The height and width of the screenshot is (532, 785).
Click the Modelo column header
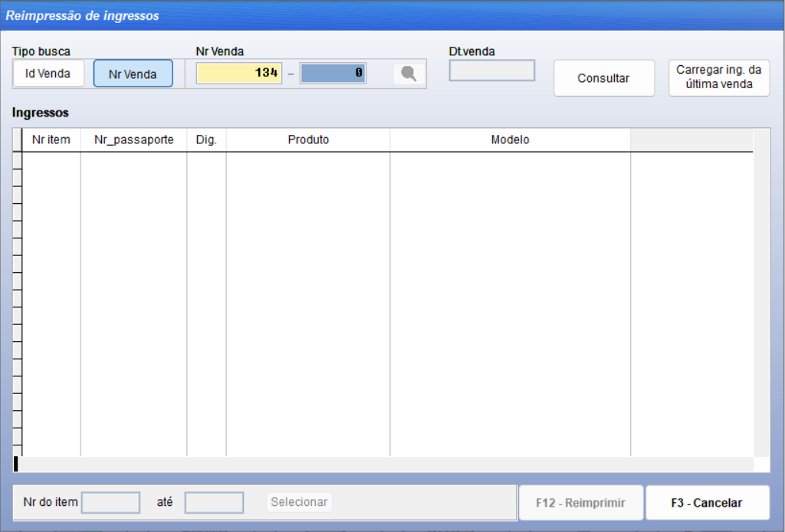[x=510, y=140]
